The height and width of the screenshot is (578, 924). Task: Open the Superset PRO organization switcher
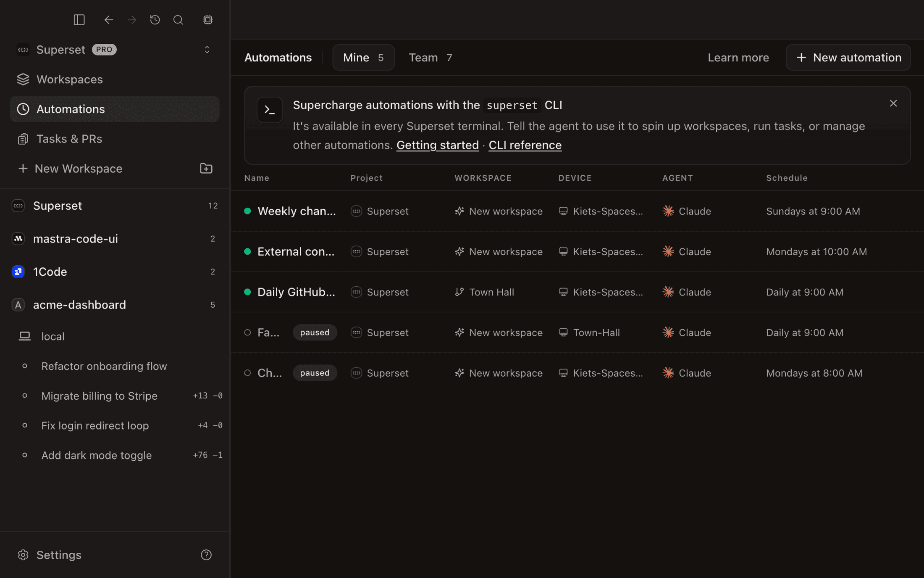(114, 50)
